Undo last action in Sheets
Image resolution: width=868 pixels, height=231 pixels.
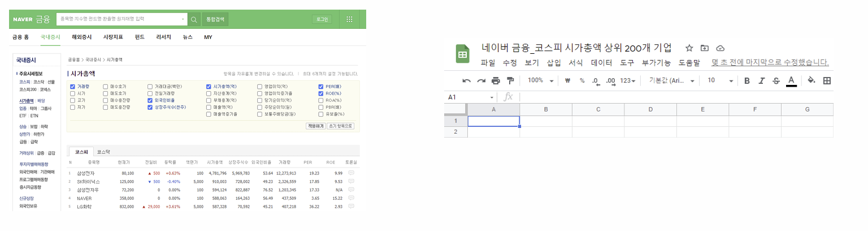[466, 80]
